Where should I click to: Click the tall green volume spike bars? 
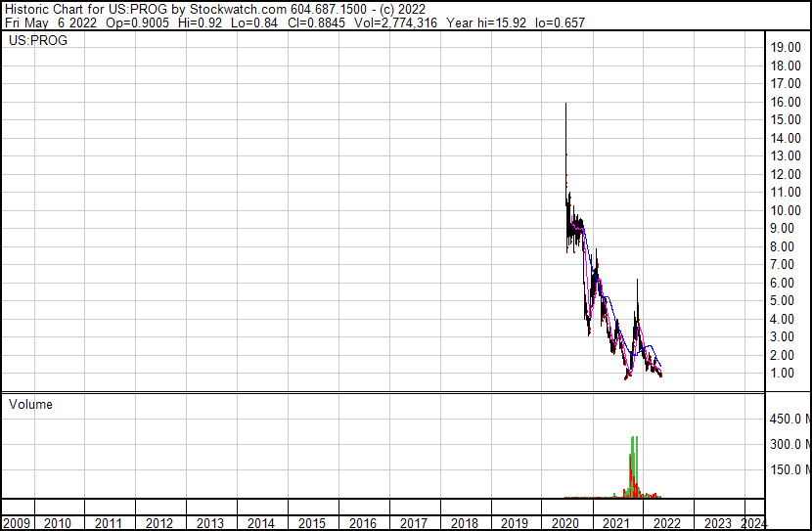coord(634,465)
